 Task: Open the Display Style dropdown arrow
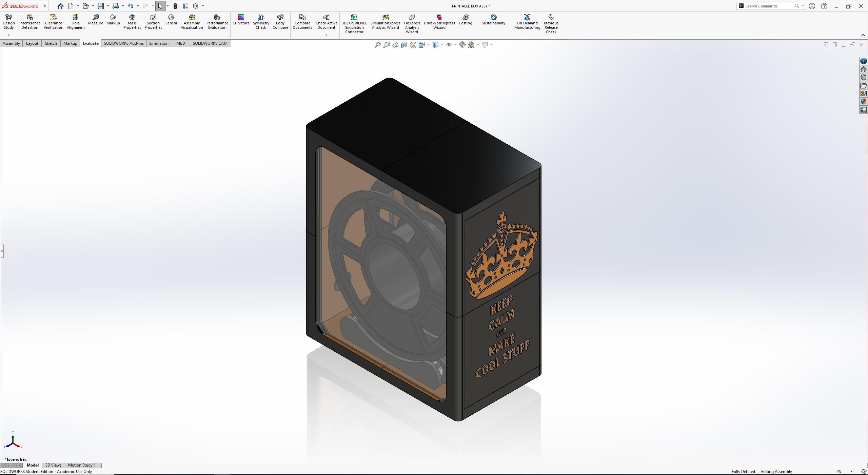click(x=442, y=45)
